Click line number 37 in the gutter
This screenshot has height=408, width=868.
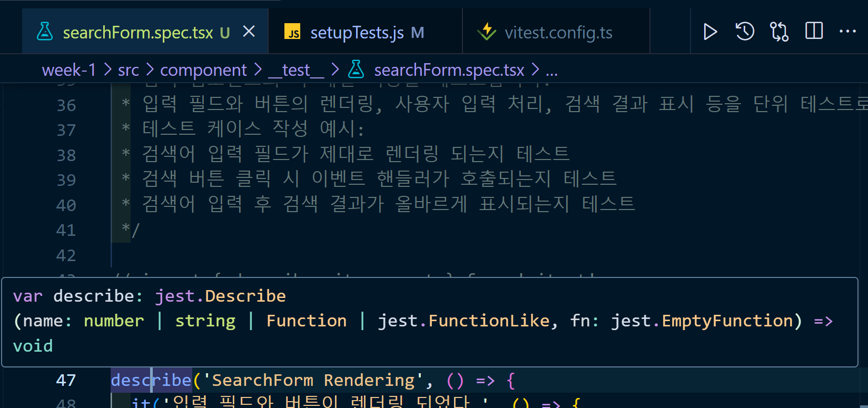66,130
